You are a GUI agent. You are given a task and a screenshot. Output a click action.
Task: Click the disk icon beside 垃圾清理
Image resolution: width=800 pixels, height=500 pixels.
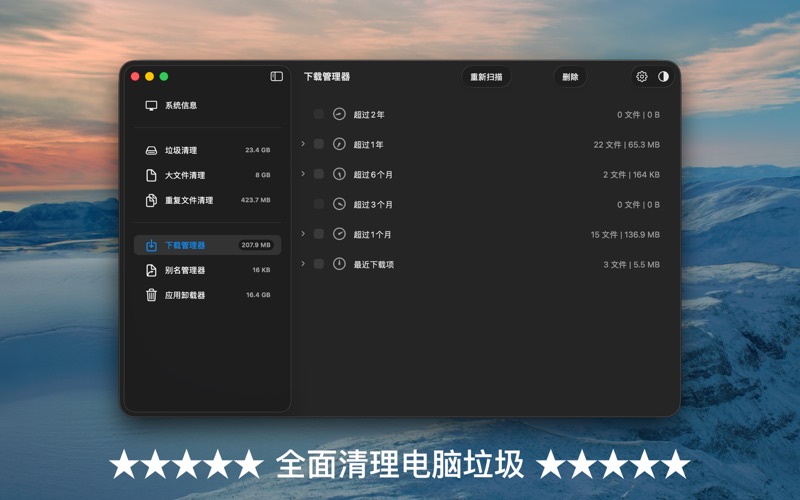(151, 151)
